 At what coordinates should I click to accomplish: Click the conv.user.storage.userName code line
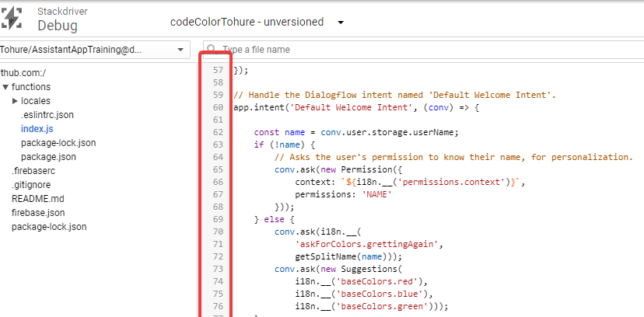355,132
